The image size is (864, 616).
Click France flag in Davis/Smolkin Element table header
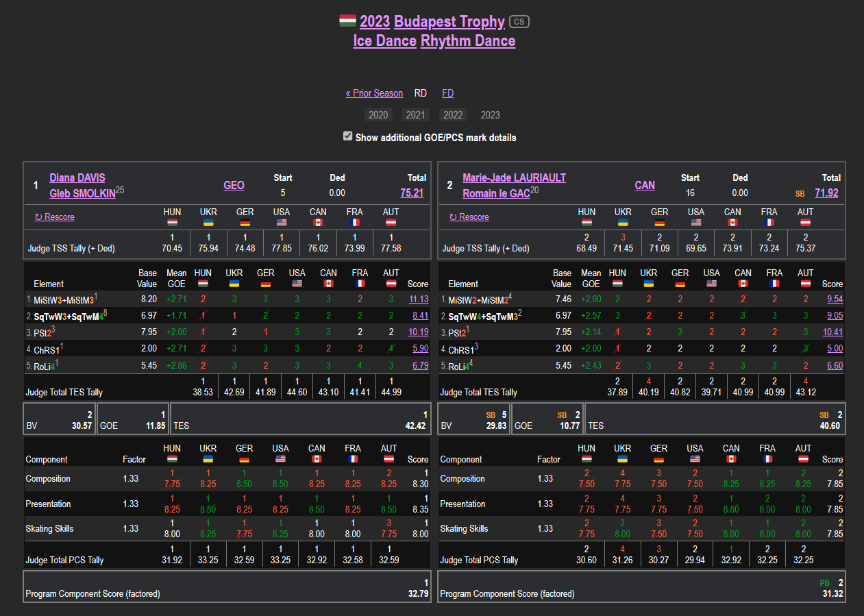(x=360, y=284)
